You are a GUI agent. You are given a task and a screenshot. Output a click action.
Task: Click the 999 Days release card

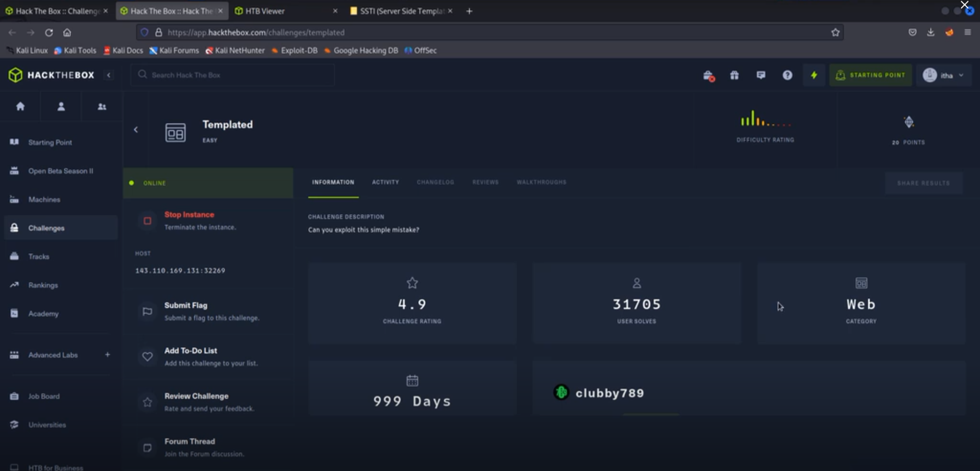(412, 388)
